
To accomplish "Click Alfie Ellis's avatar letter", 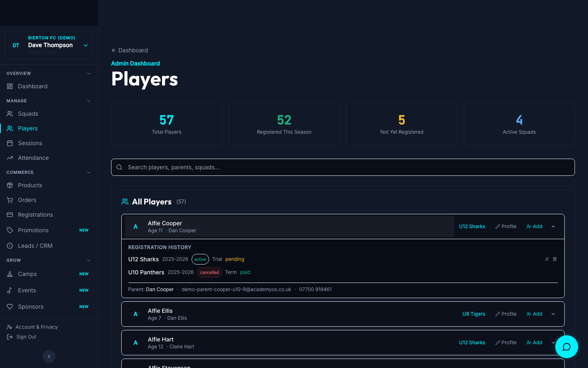I will coord(136,314).
